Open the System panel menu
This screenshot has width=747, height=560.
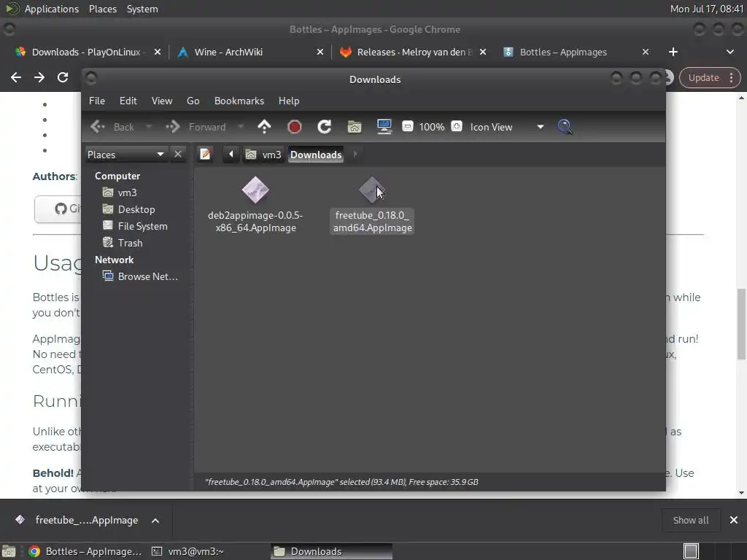(x=142, y=9)
